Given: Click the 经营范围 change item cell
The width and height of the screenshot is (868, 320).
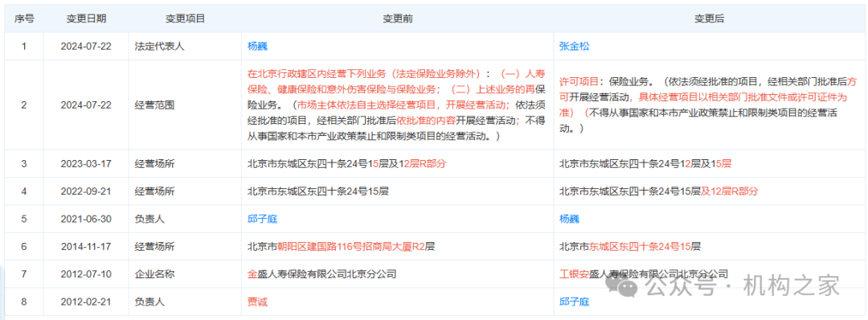Looking at the screenshot, I should point(154,105).
